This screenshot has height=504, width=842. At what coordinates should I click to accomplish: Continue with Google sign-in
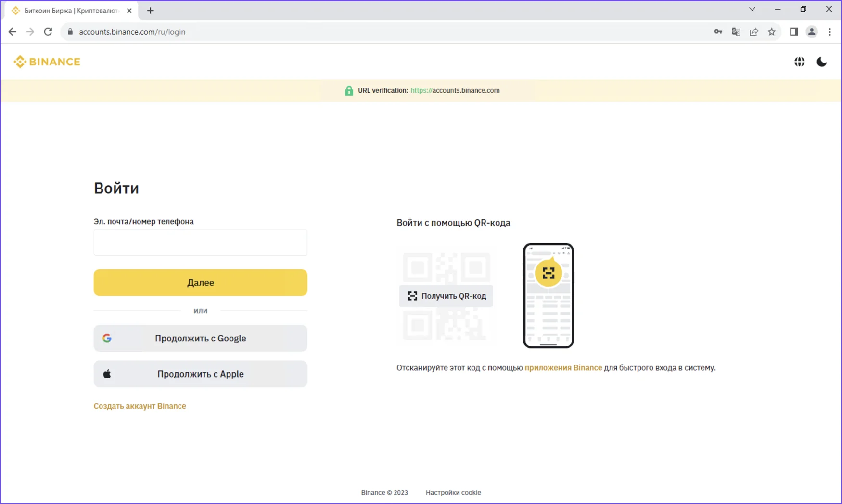[200, 338]
